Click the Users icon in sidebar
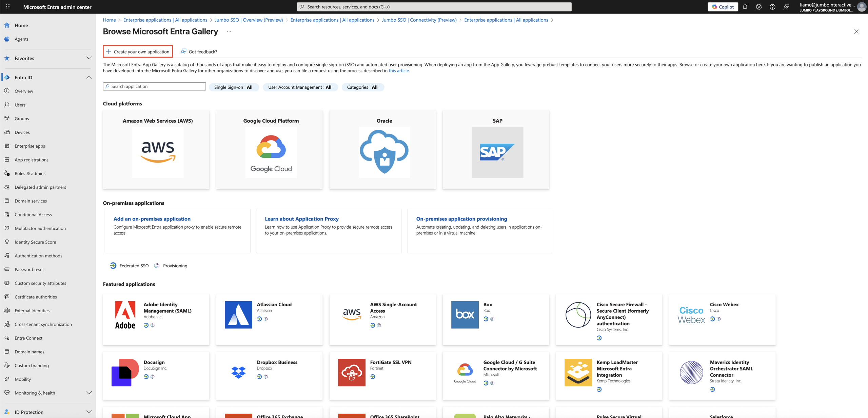This screenshot has width=868, height=418. coord(7,105)
